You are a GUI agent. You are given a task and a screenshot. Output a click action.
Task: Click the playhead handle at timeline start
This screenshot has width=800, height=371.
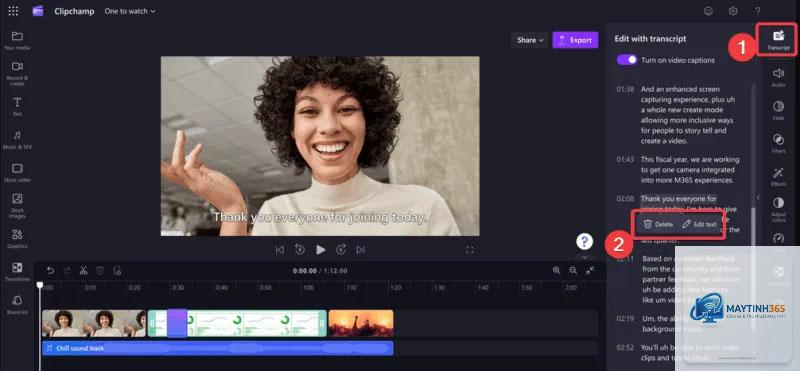(40, 285)
